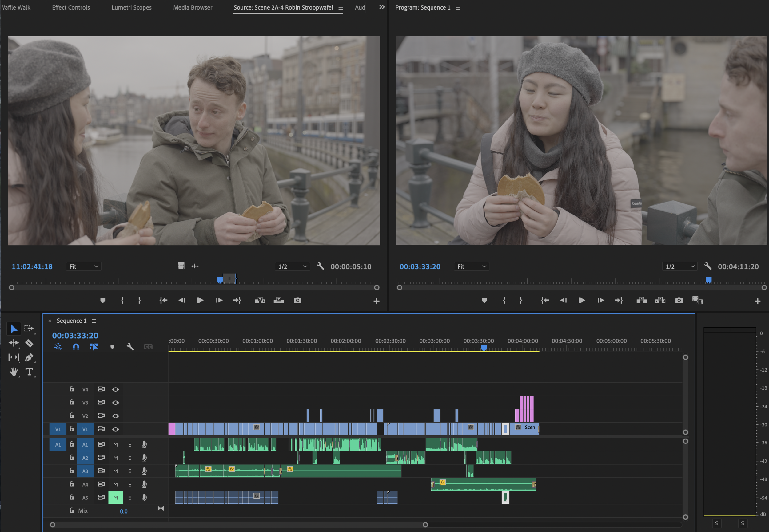Unmute audio track A5
The width and height of the screenshot is (769, 532).
[115, 498]
